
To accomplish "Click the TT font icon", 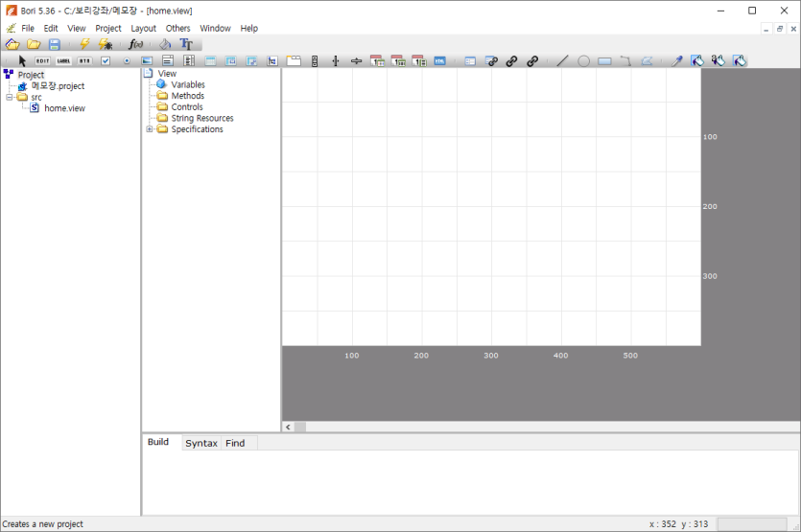I will click(x=186, y=44).
